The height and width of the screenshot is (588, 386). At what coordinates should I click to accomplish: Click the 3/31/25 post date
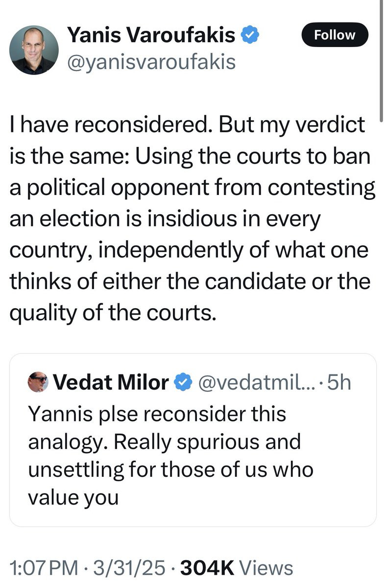click(129, 568)
